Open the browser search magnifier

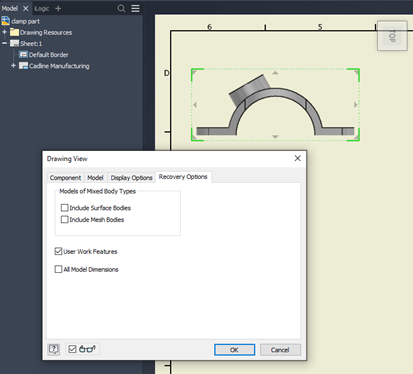[121, 8]
